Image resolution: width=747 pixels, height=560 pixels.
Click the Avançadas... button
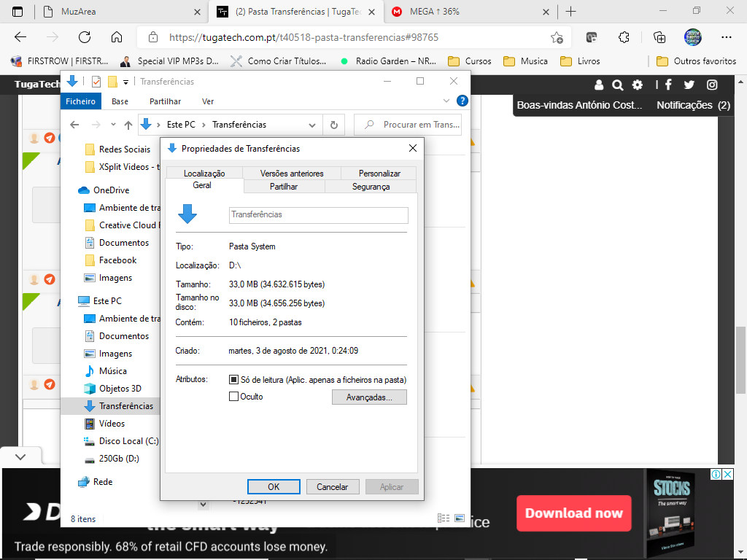(x=369, y=397)
